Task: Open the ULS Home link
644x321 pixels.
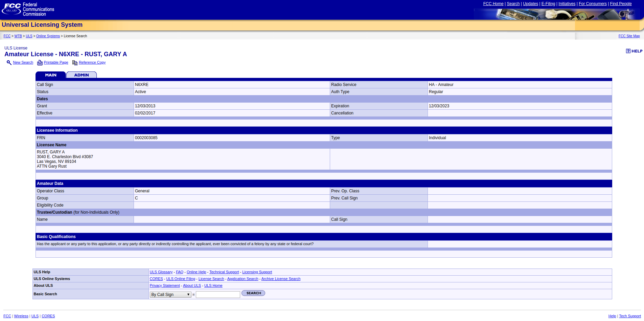Action: click(x=213, y=286)
